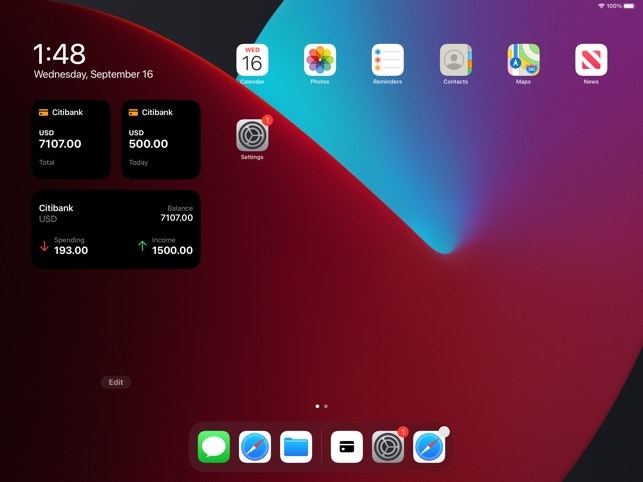Open the Contacts app
The image size is (643, 482).
(x=456, y=60)
